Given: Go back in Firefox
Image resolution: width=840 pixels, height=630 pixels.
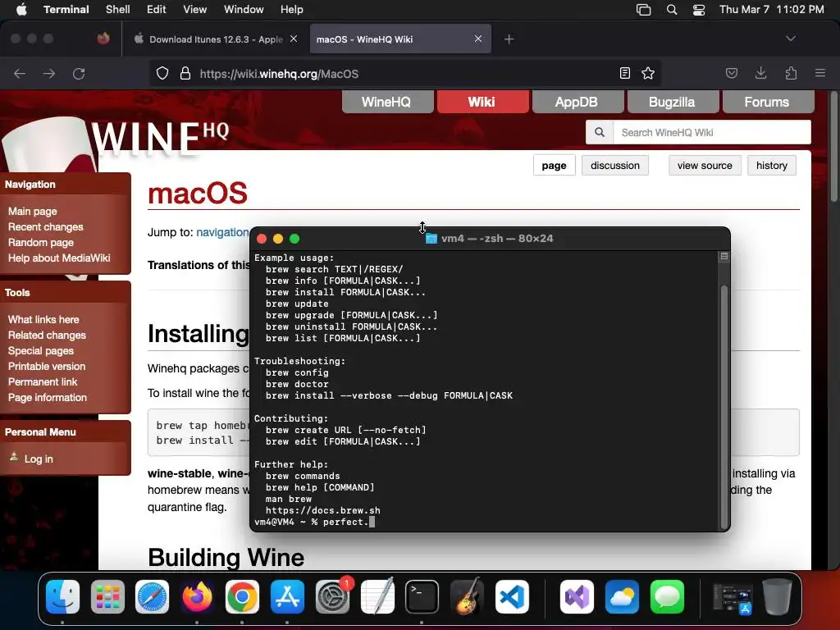Looking at the screenshot, I should 20,73.
